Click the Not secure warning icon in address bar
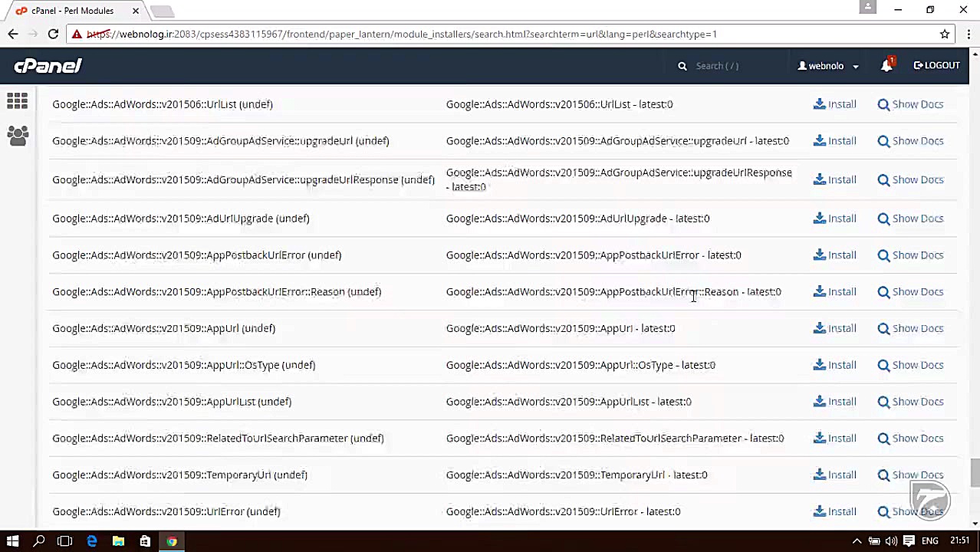 [x=77, y=34]
